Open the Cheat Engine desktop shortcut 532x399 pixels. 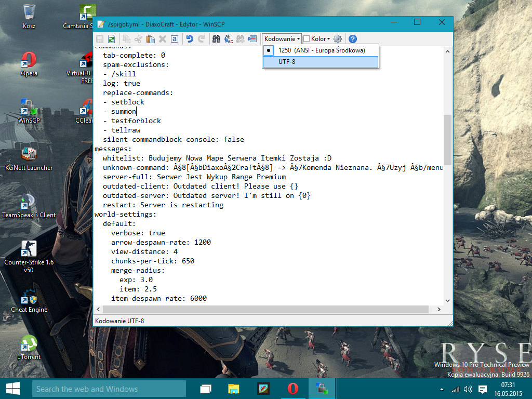[x=29, y=300]
